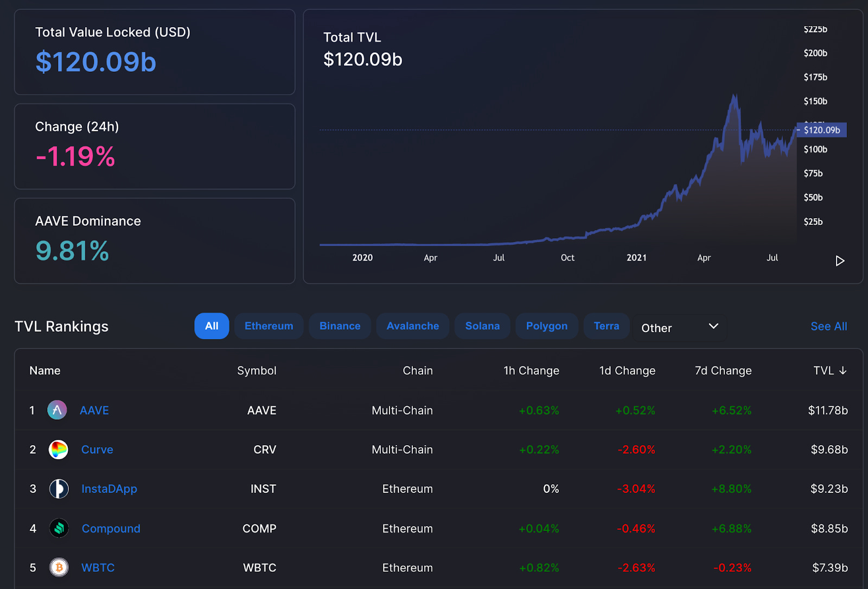The image size is (868, 589).
Task: Click the Compound green logo icon
Action: pos(59,528)
